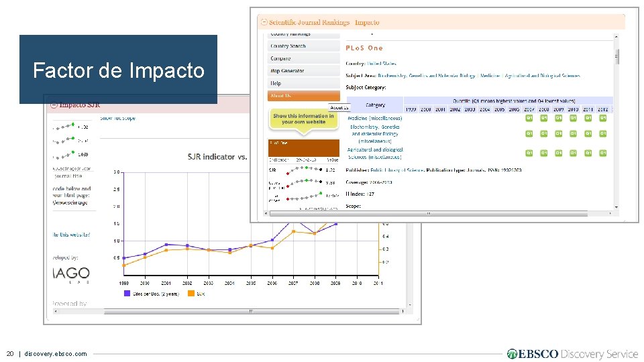
Task: Click the 2010 Q1 badge in the Agricultural row
Action: [574, 153]
